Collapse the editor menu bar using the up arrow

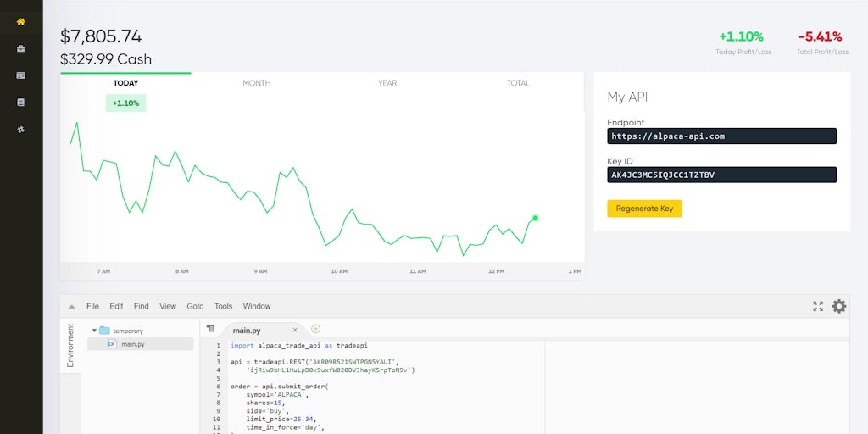[x=71, y=306]
